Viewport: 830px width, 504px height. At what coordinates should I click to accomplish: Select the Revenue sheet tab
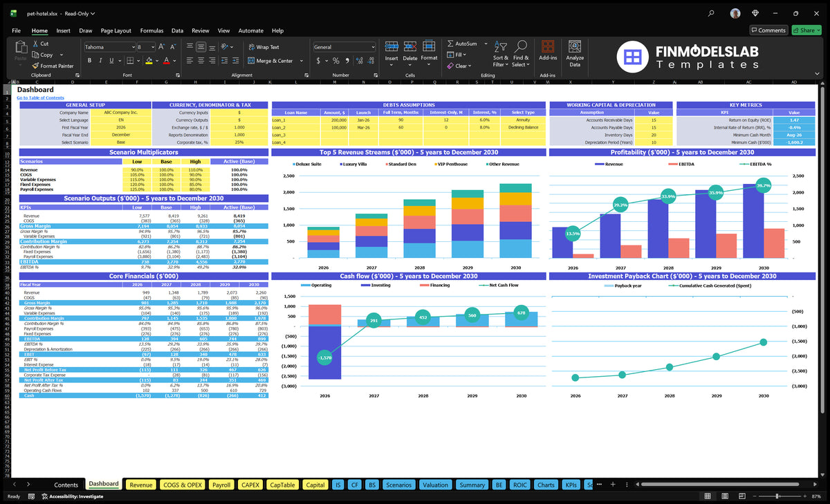141,485
